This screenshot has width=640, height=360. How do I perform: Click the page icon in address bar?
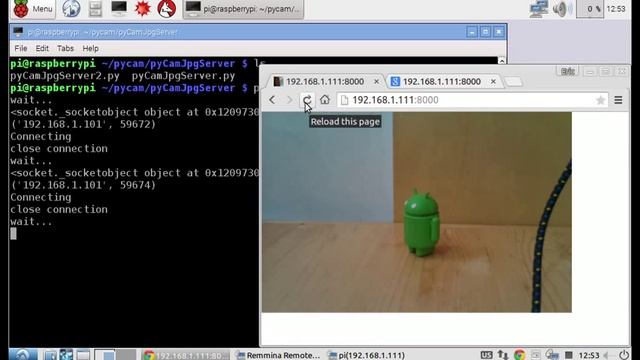[344, 100]
